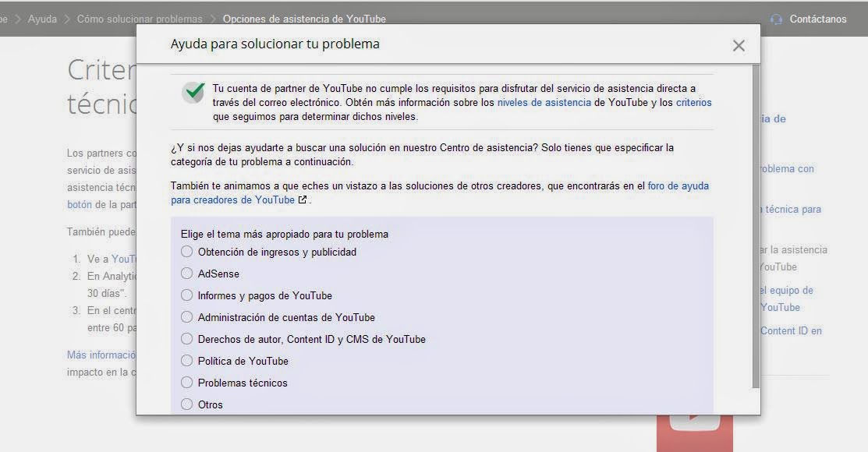868x452 pixels.
Task: Open 'técnica para' sidebar link
Action: [x=791, y=209]
